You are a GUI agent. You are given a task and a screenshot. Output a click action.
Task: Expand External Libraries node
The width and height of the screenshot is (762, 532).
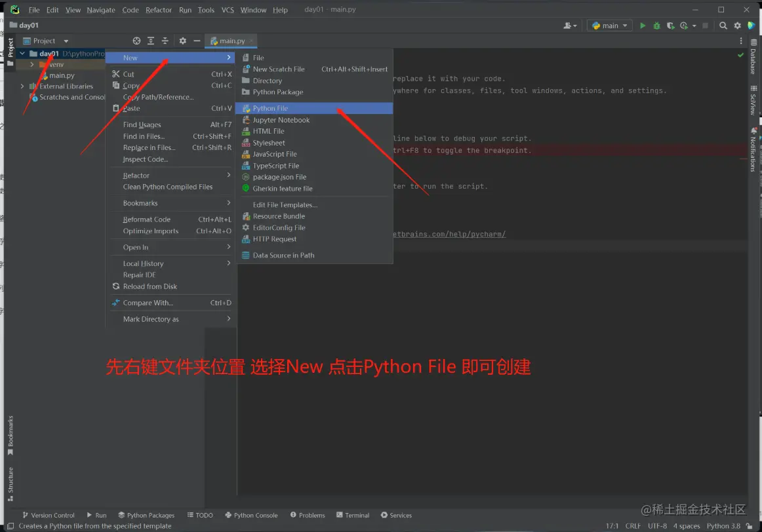click(22, 86)
